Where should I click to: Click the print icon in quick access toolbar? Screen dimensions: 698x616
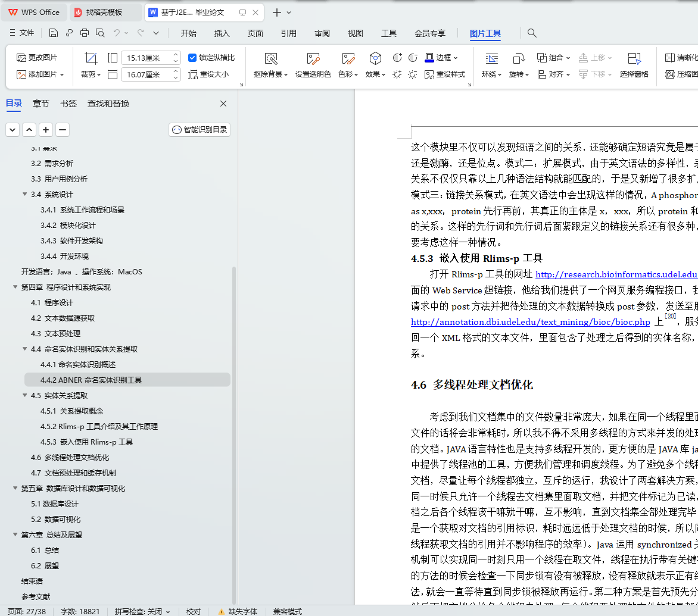(x=85, y=33)
